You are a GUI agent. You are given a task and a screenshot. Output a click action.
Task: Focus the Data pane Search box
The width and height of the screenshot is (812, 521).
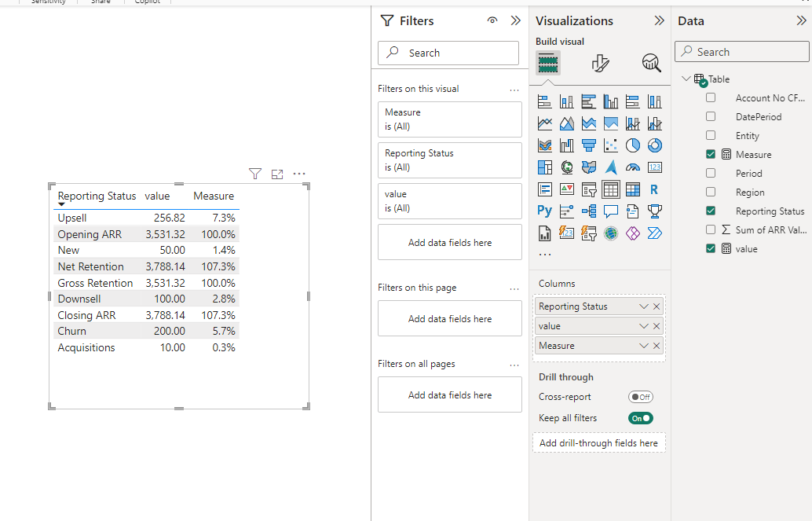click(x=742, y=52)
